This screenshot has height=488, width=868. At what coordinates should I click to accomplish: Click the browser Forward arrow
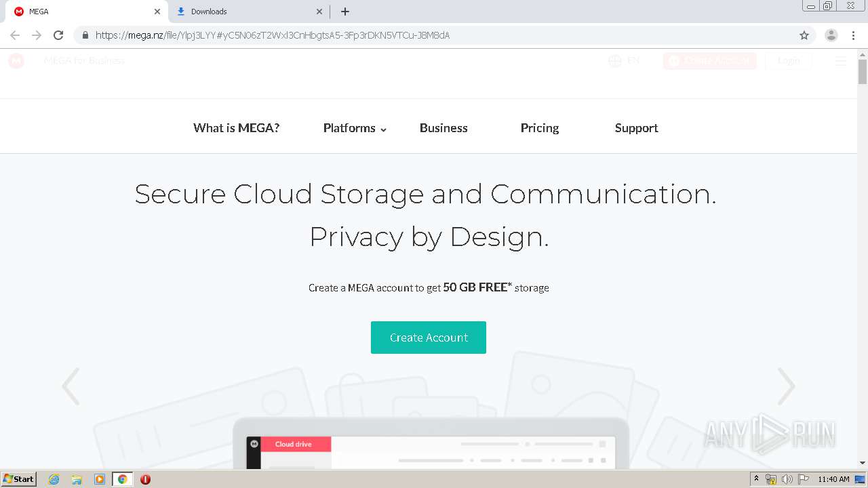37,35
